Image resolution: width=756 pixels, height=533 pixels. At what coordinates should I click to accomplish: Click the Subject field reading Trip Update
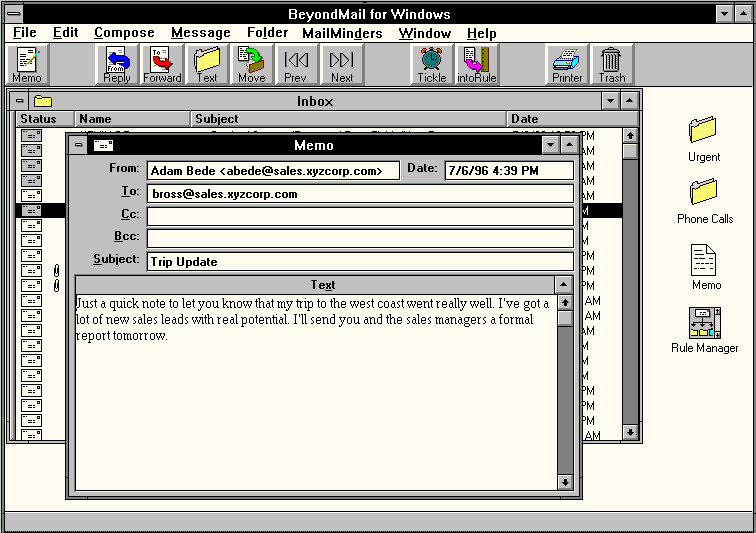[360, 262]
